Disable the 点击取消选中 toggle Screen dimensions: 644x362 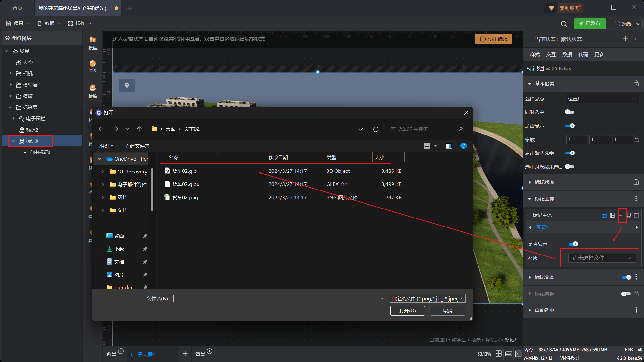pos(570,153)
